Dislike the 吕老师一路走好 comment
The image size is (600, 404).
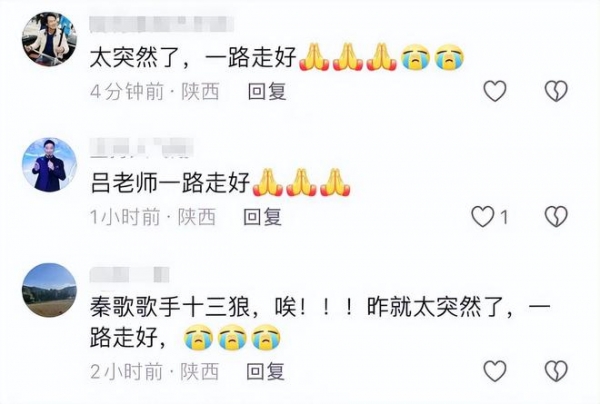pyautogui.click(x=556, y=217)
